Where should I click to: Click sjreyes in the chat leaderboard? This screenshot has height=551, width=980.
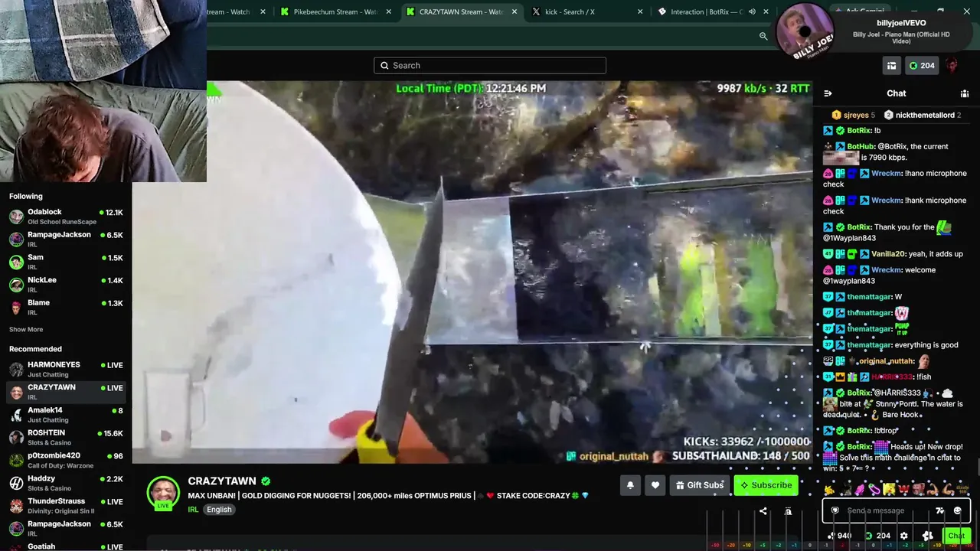(x=855, y=115)
